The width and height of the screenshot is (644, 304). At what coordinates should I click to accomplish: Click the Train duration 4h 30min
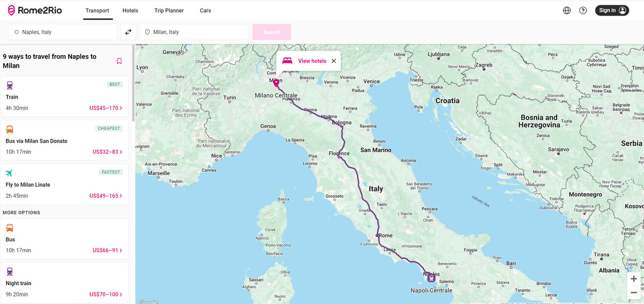coord(17,108)
